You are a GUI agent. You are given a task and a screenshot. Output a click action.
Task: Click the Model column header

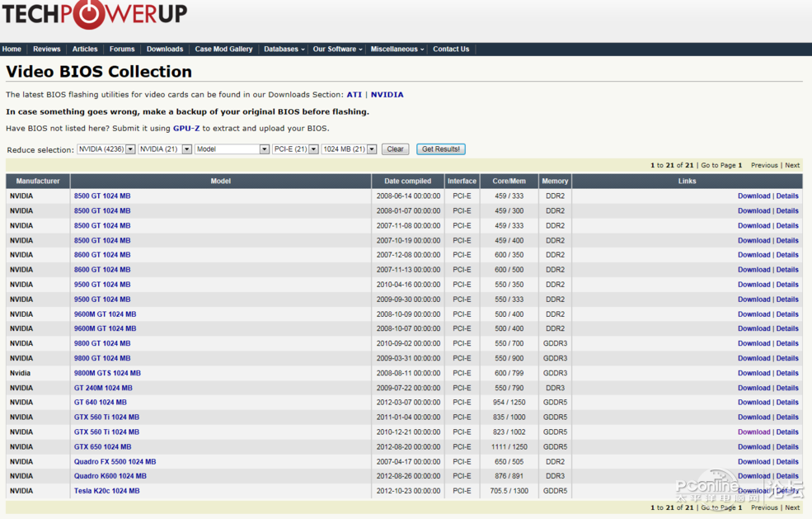pyautogui.click(x=221, y=181)
